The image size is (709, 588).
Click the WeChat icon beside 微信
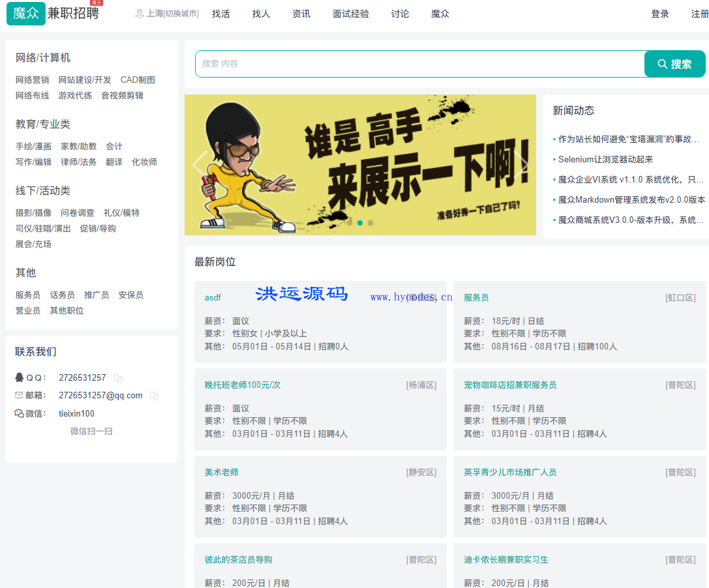tap(19, 413)
